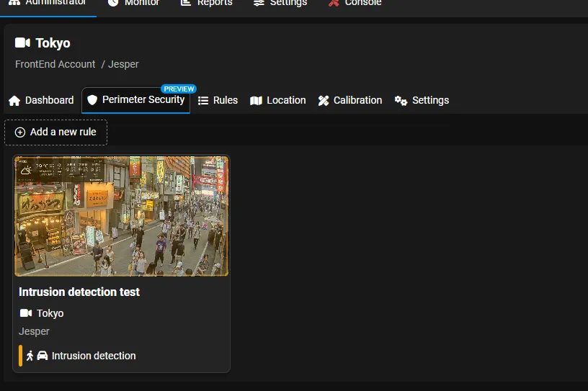Switch to the Location tab
This screenshot has height=391, width=588.
coord(278,101)
